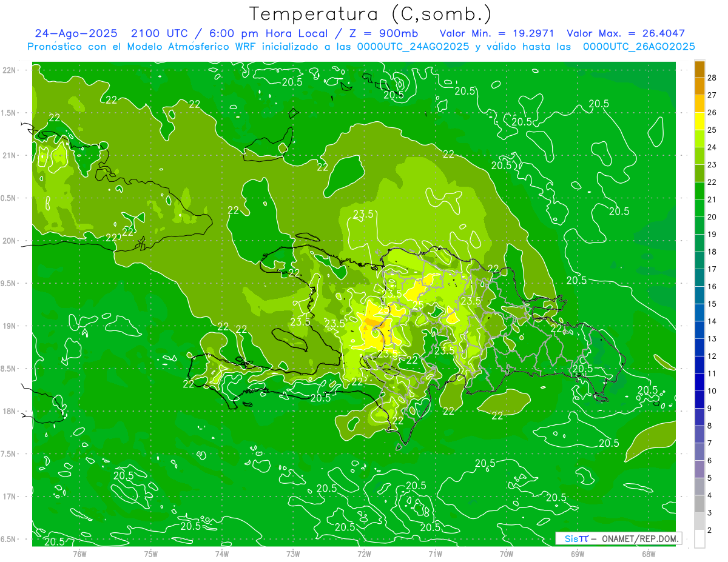Pick the gray swatch between 3 and 4

point(699,504)
